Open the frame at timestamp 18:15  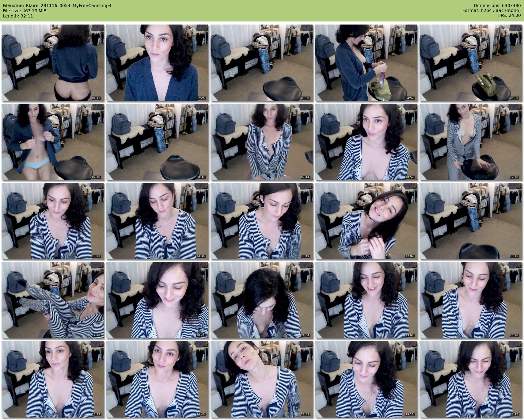tap(471, 221)
